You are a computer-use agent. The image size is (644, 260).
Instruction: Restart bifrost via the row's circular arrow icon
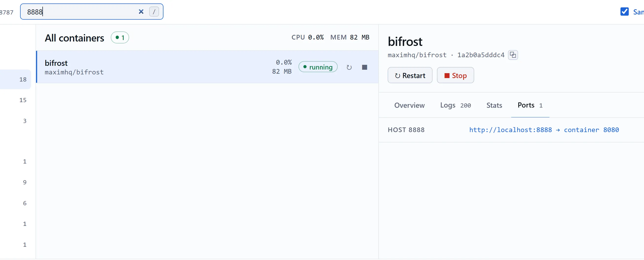pyautogui.click(x=349, y=67)
